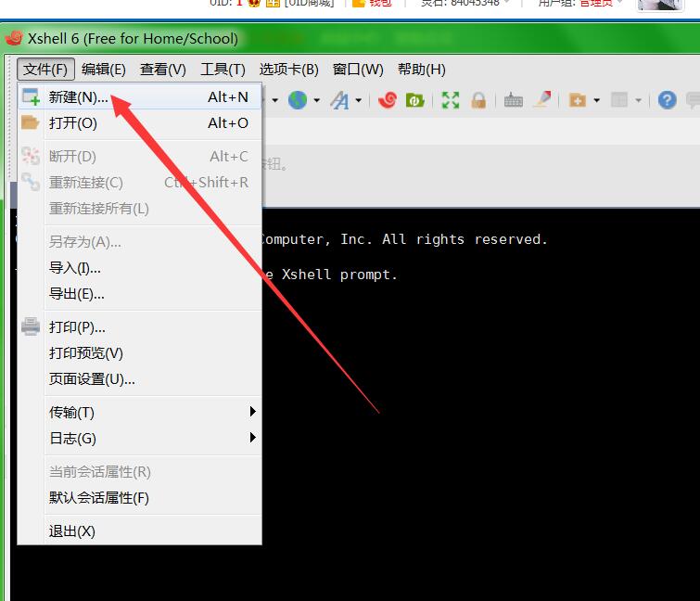Open help with the question mark icon
700x601 pixels.
(667, 100)
